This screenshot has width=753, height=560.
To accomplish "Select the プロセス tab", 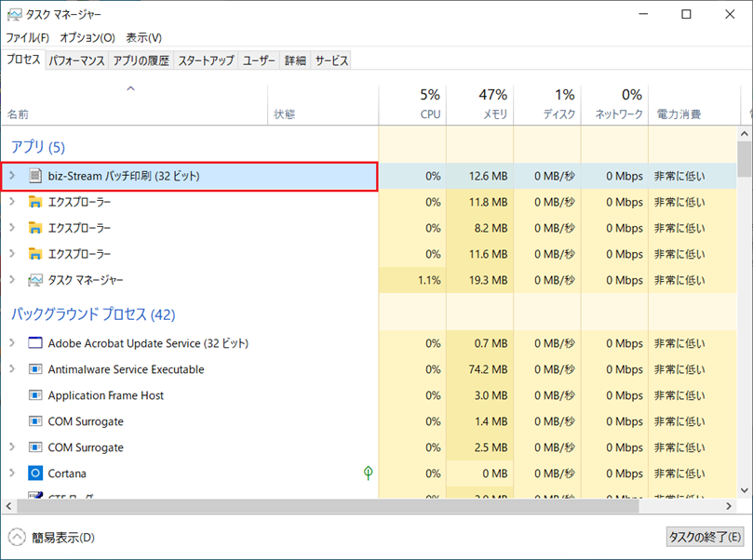I will coord(23,60).
